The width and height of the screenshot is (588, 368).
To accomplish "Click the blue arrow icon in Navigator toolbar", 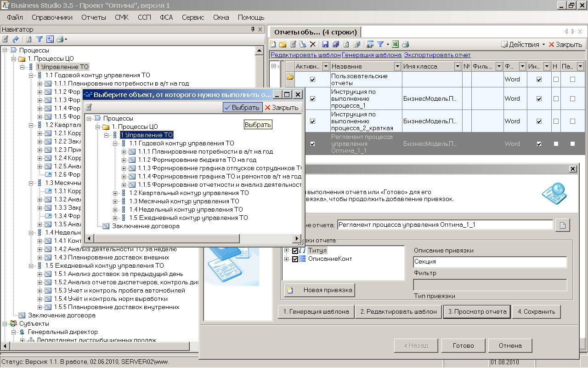I will coord(16,40).
